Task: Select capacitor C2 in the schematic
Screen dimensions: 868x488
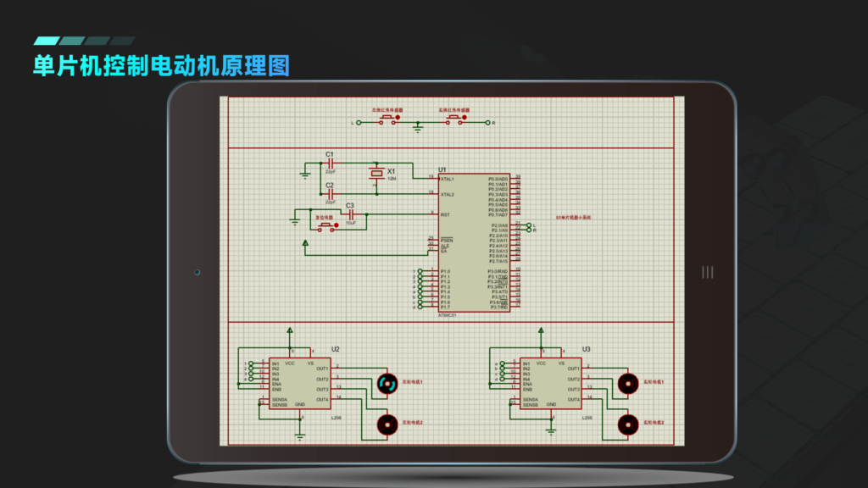Action: (x=331, y=193)
